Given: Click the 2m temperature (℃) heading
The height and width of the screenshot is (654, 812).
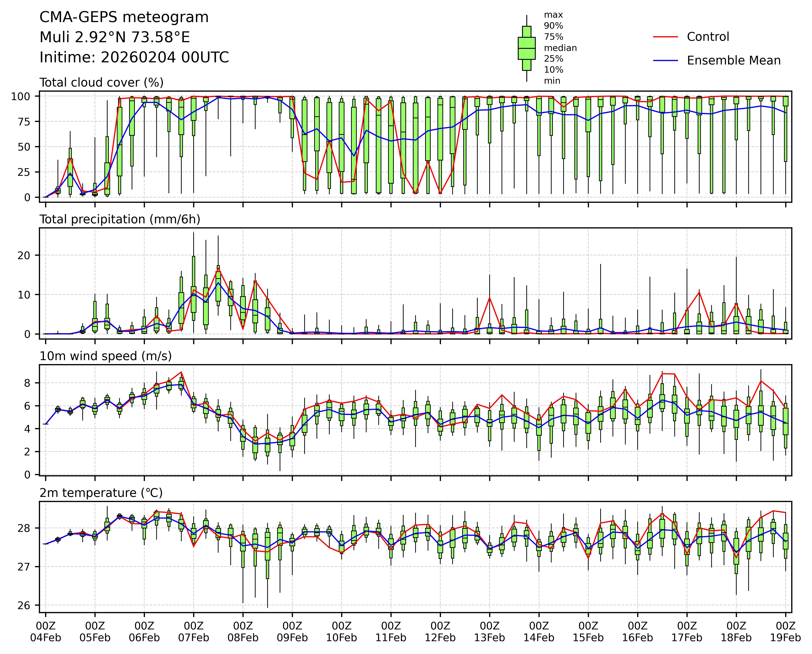Looking at the screenshot, I should coord(101,493).
